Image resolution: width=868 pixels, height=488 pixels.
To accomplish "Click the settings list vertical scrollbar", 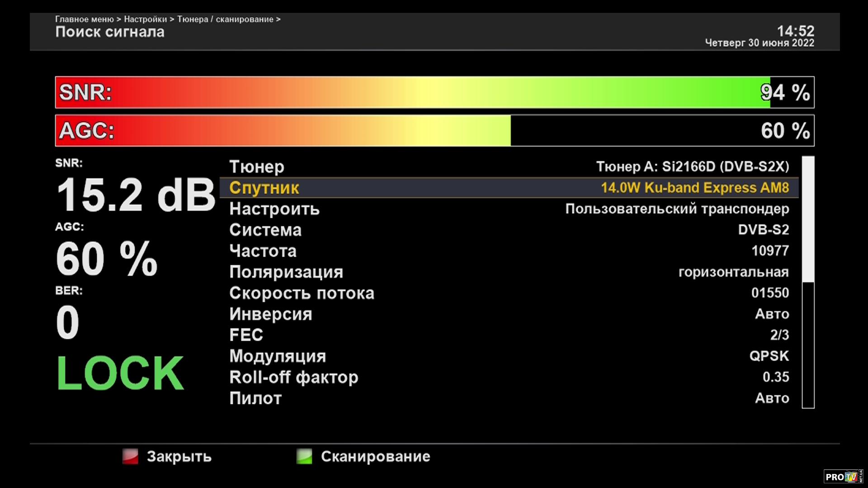I will [x=808, y=282].
